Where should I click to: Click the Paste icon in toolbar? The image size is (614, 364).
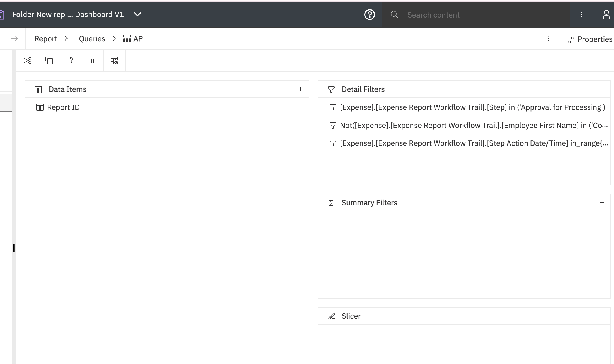(71, 60)
